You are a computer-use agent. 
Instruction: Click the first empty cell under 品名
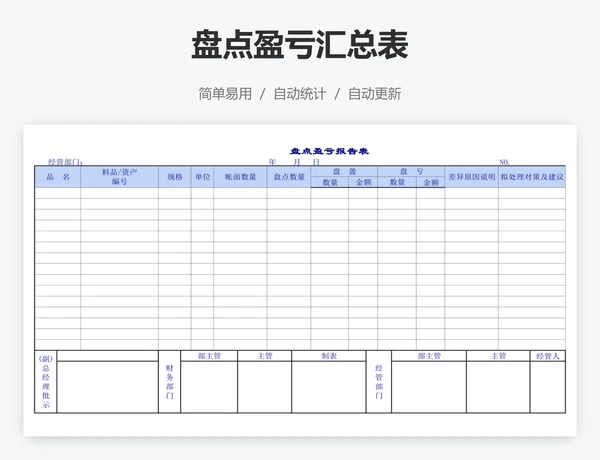[58, 193]
